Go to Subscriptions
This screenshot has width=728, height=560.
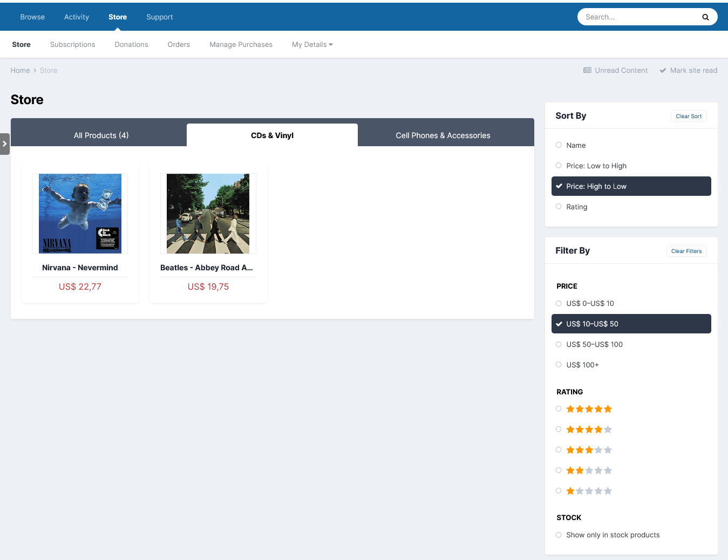click(x=73, y=45)
